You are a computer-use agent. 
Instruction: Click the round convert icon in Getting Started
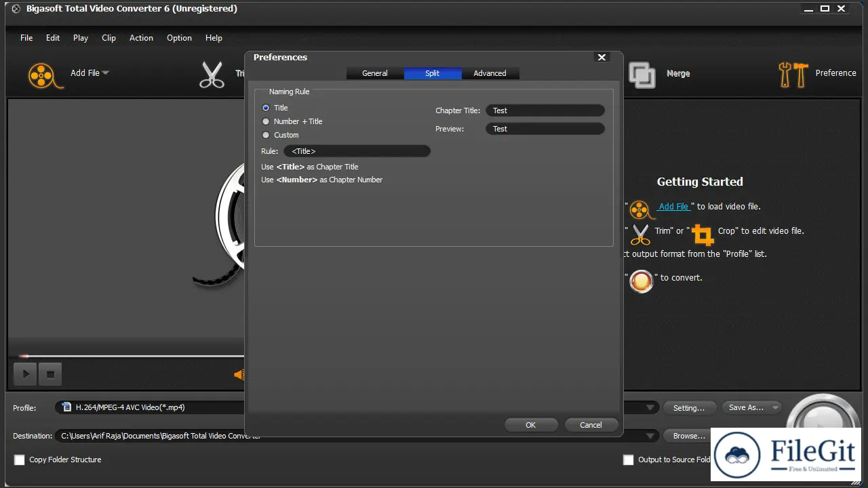(641, 280)
